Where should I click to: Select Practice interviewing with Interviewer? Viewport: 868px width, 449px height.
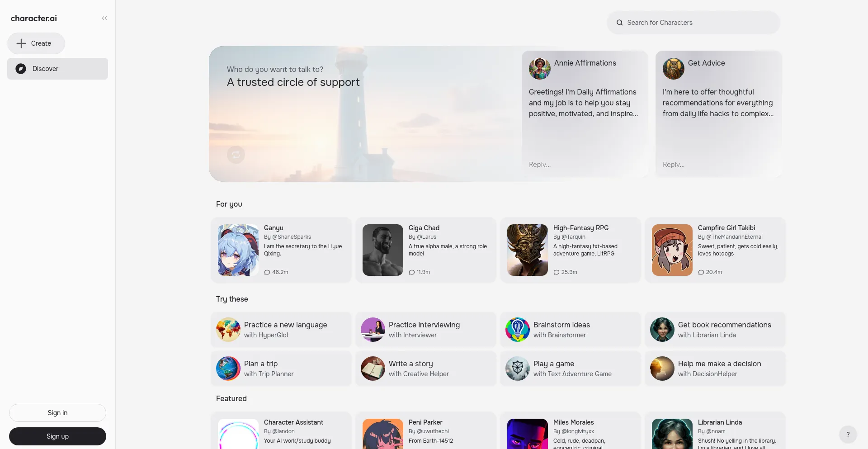(x=425, y=330)
